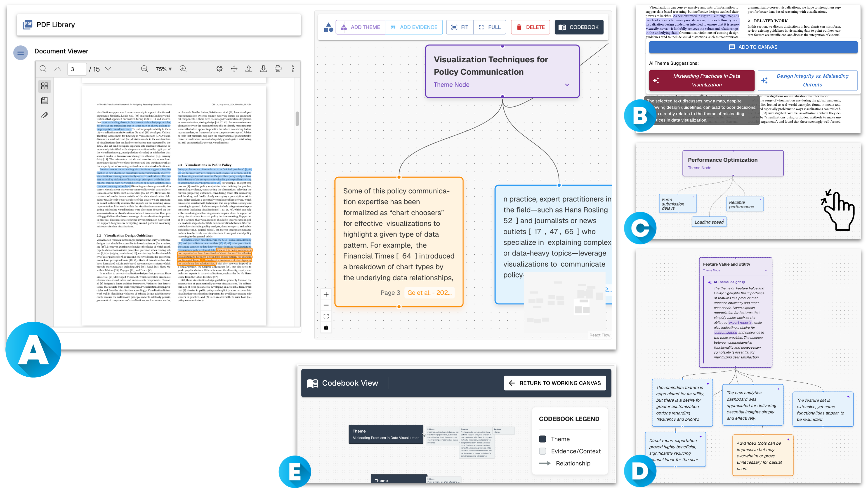Open the attachments paperclip panel
The height and width of the screenshot is (488, 868).
pyautogui.click(x=45, y=115)
